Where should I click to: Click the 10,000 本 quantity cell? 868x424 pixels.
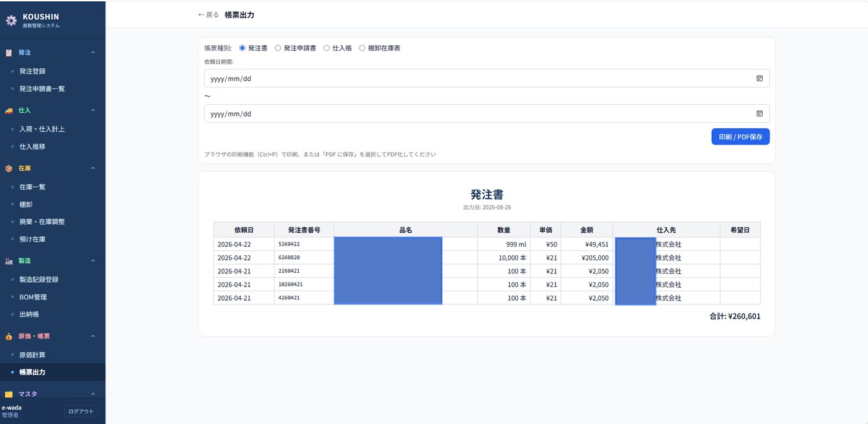click(x=504, y=257)
